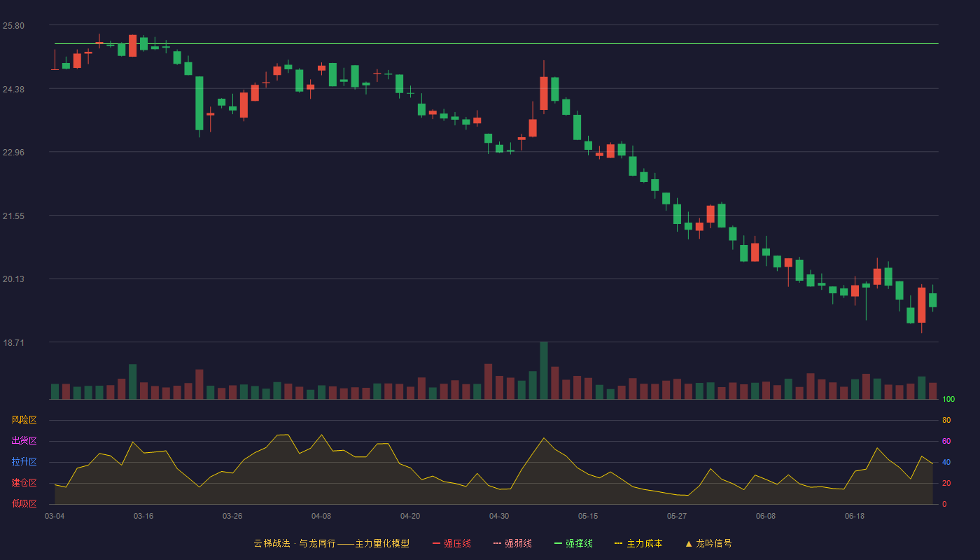Click the chart title 云梯战法 · 与龙同行

pyautogui.click(x=295, y=543)
